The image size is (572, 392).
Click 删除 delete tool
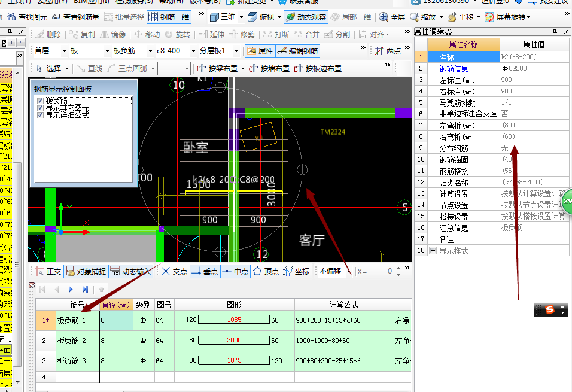(x=49, y=34)
